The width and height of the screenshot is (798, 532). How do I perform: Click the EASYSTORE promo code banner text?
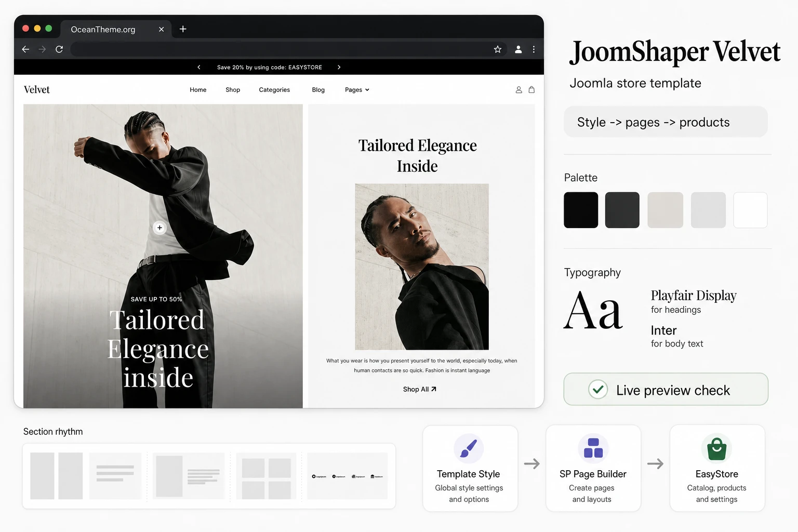point(269,67)
